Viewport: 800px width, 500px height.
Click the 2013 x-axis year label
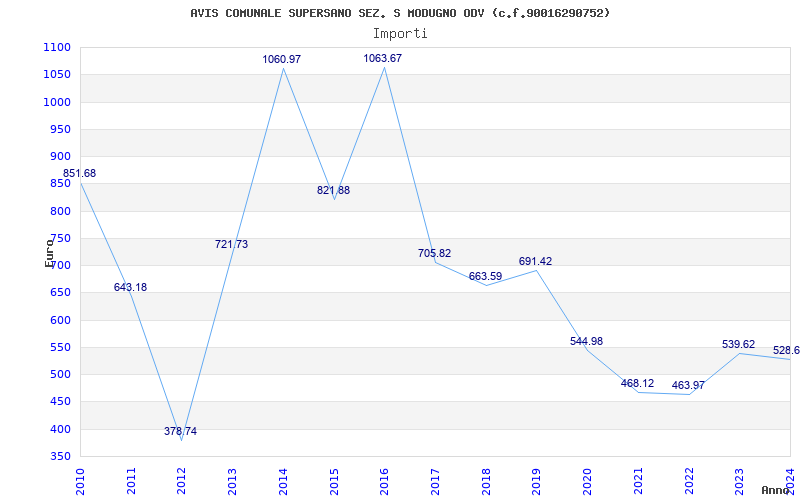[x=232, y=481]
